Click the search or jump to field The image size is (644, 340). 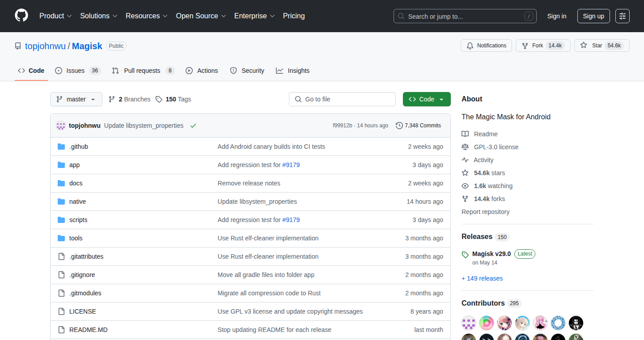pos(465,16)
